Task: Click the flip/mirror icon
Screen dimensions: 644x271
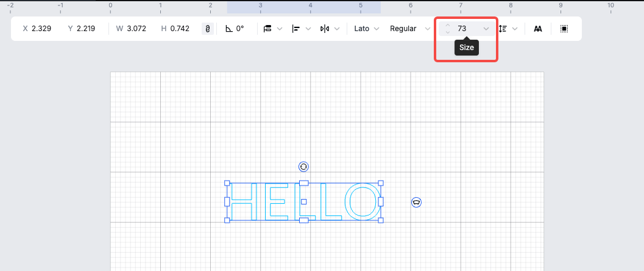Action: pyautogui.click(x=324, y=29)
